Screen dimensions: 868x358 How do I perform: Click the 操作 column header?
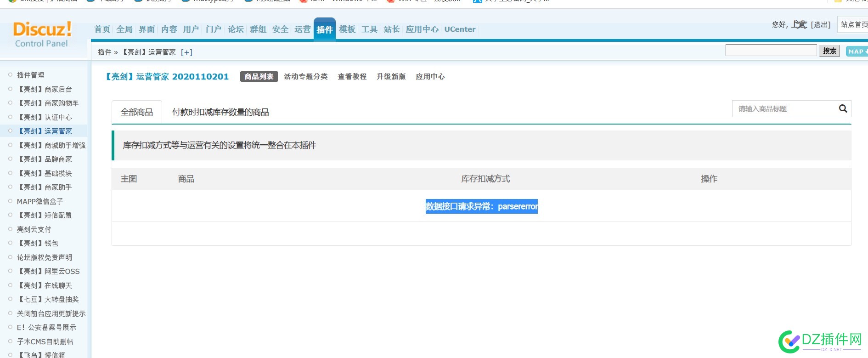point(709,179)
